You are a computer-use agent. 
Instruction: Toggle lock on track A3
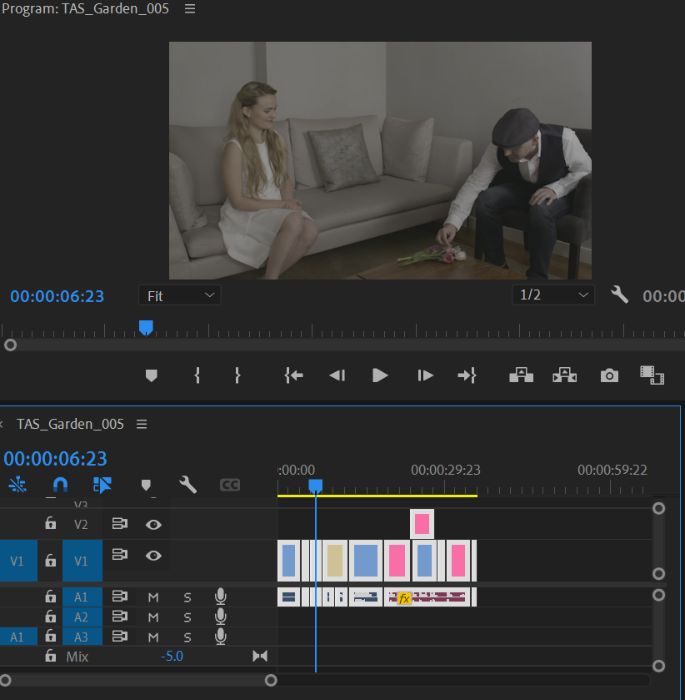coord(50,636)
